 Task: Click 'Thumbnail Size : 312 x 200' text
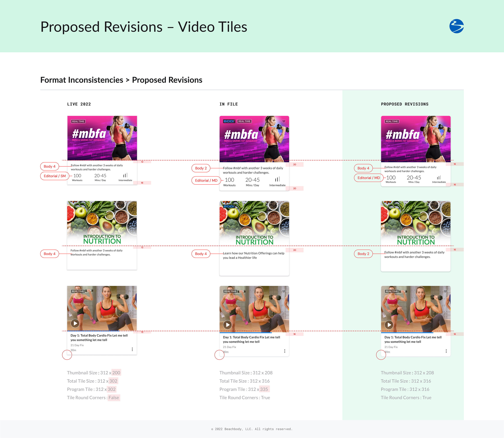click(94, 373)
